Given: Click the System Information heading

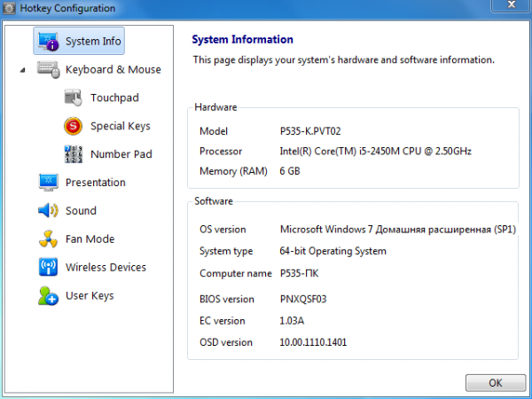Looking at the screenshot, I should [x=243, y=39].
